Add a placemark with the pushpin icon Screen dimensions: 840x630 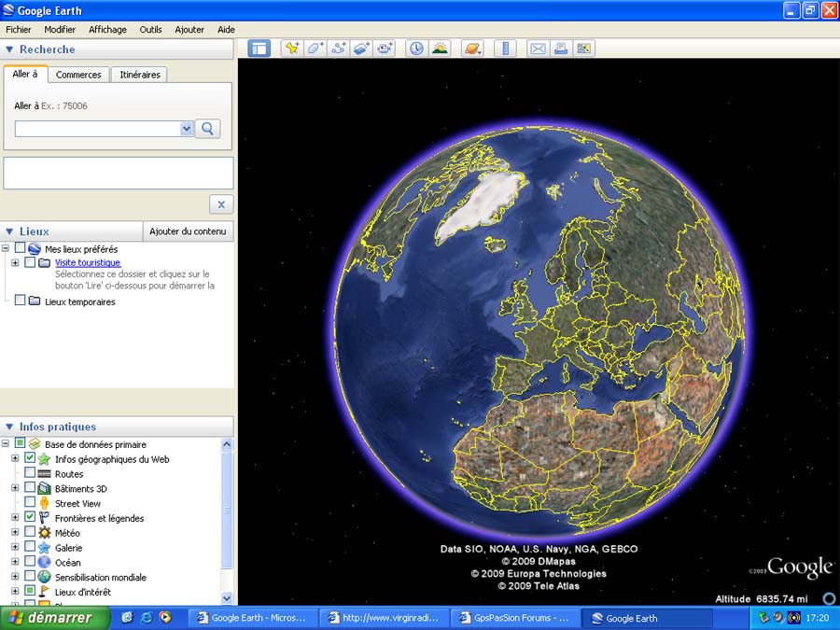[x=292, y=49]
